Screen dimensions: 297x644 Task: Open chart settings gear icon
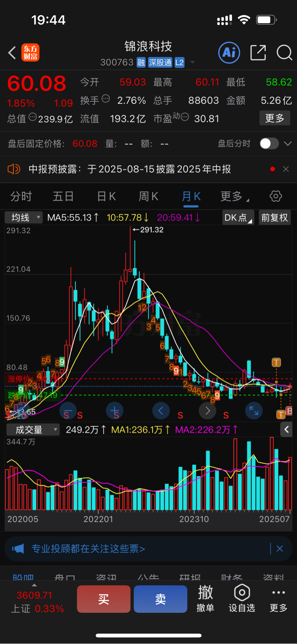276,196
